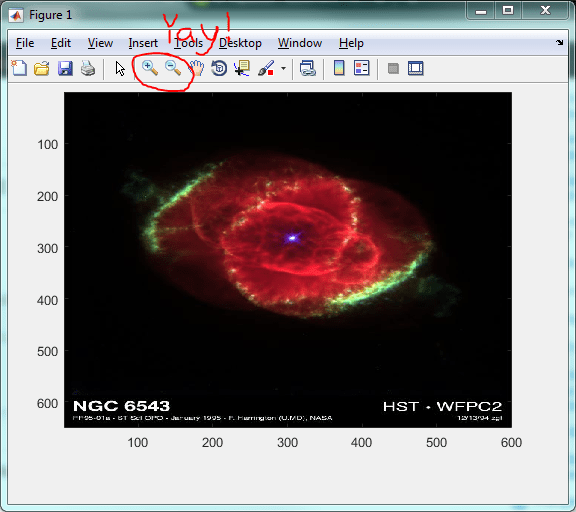Screen dimensions: 576x512
Task: Expand the brush color dropdown arrow
Action: (283, 68)
